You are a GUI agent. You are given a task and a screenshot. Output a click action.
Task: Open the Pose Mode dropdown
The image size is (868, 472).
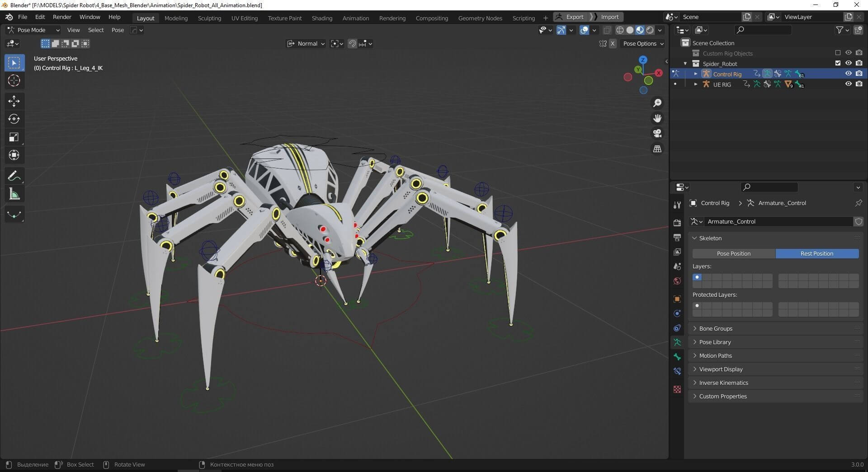pos(33,30)
